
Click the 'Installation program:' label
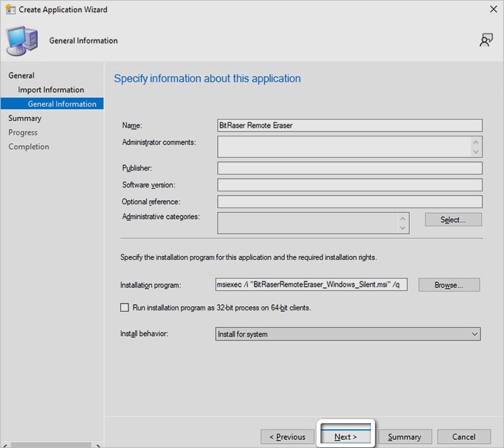(x=151, y=285)
